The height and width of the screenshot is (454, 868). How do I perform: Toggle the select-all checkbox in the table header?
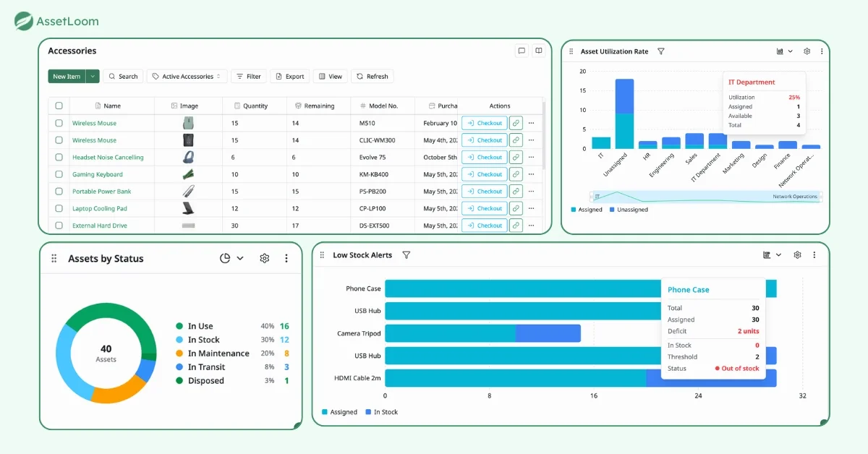[x=59, y=106]
